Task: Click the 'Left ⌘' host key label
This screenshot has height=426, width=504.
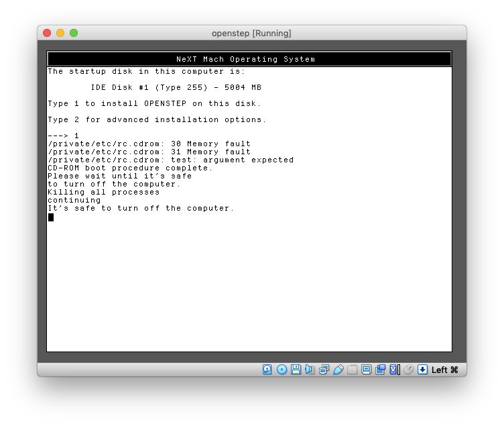Action: (444, 370)
